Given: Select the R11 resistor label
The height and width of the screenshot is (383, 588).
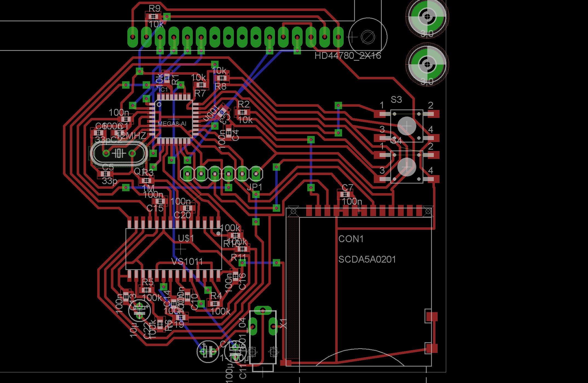Looking at the screenshot, I should 239,257.
